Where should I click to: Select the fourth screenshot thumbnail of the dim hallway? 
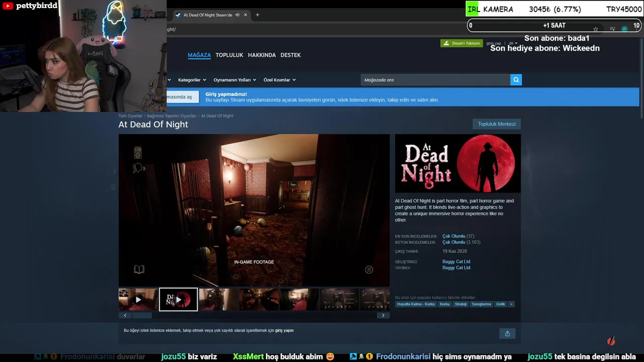point(259,300)
